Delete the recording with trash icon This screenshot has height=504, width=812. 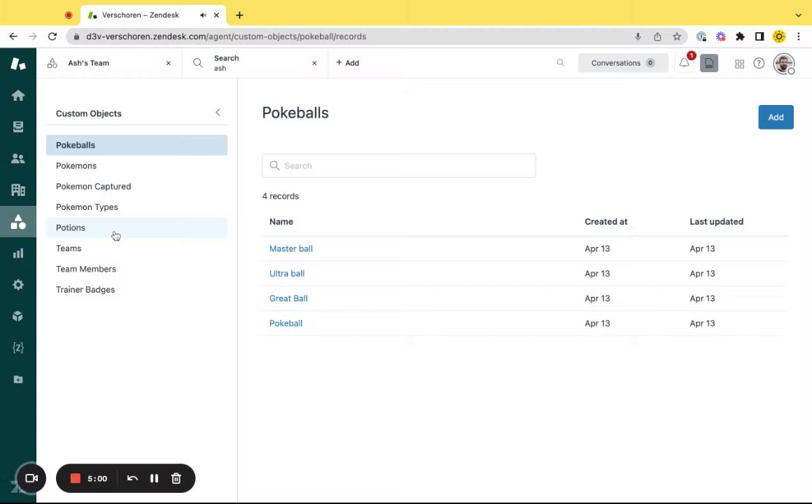coord(176,478)
